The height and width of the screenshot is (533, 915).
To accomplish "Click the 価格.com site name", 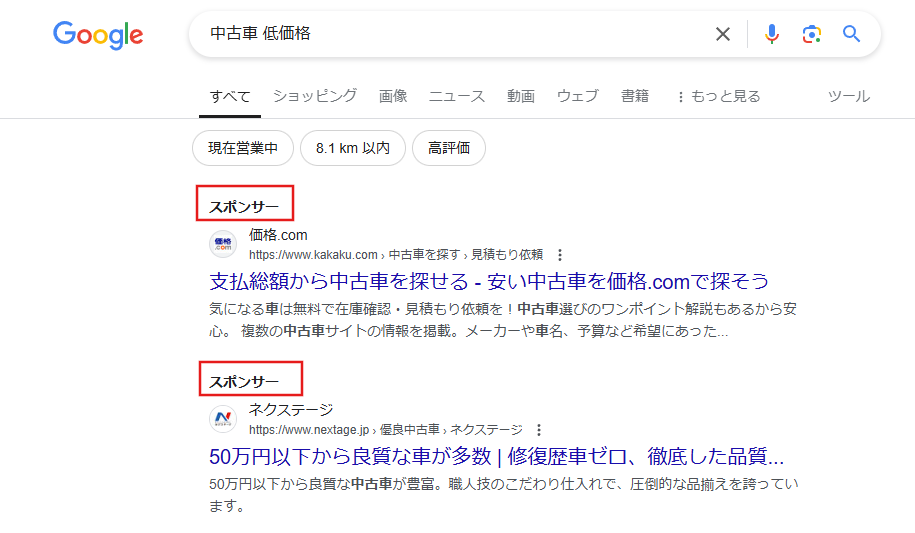I will coord(278,235).
